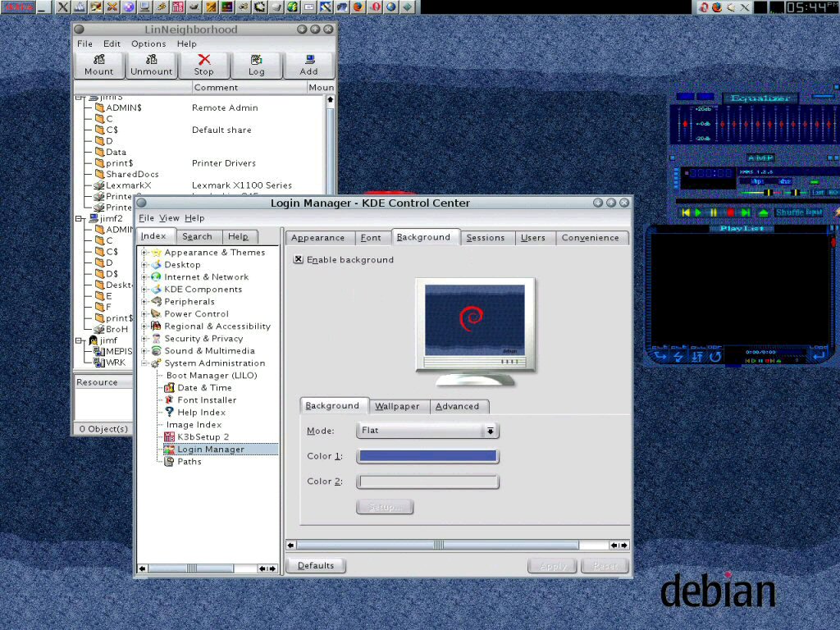This screenshot has height=630, width=840.
Task: Click the Add computer icon
Action: [x=308, y=65]
